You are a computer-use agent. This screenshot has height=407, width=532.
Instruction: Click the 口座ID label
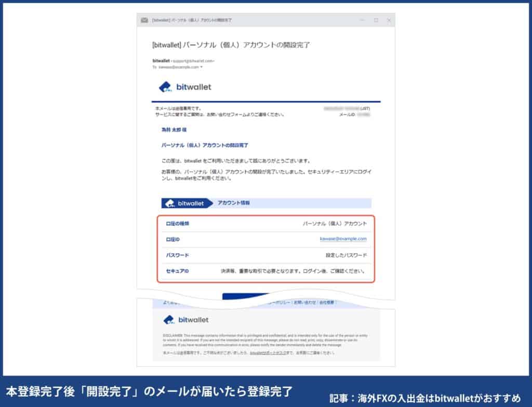pyautogui.click(x=172, y=239)
